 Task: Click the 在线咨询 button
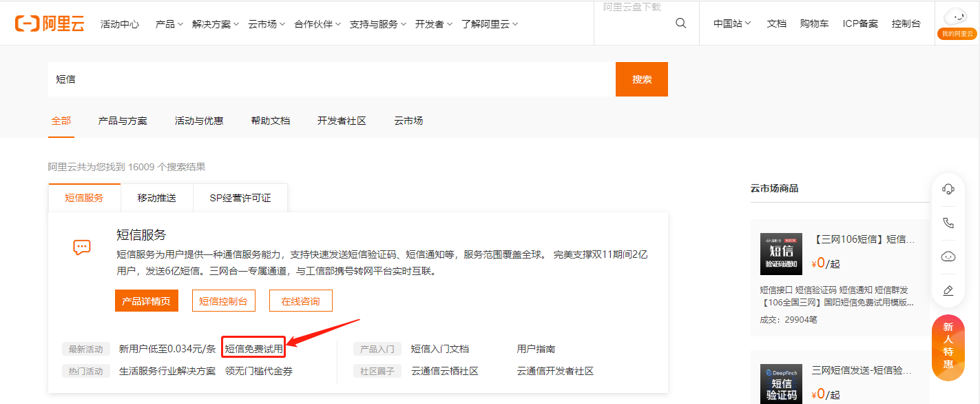pos(300,301)
